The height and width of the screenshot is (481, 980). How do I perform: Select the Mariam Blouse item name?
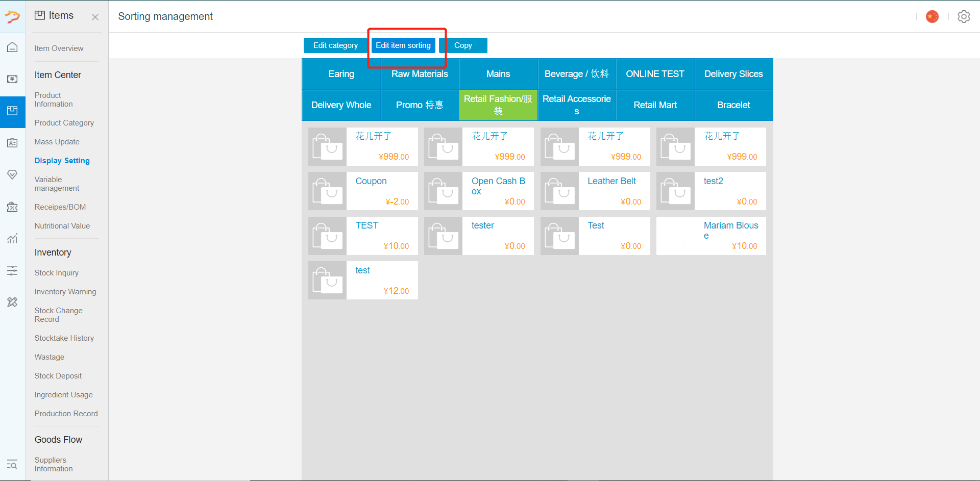731,231
